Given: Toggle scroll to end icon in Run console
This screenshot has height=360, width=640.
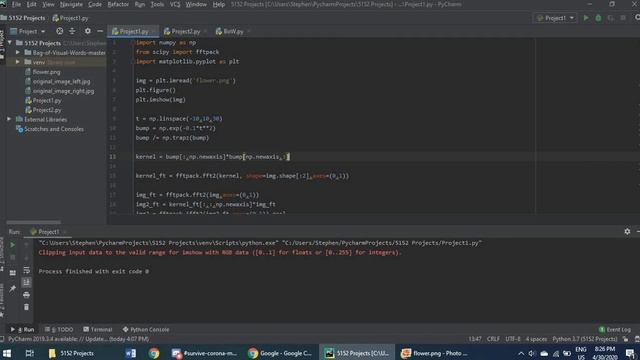Looking at the screenshot, I should tap(27, 282).
